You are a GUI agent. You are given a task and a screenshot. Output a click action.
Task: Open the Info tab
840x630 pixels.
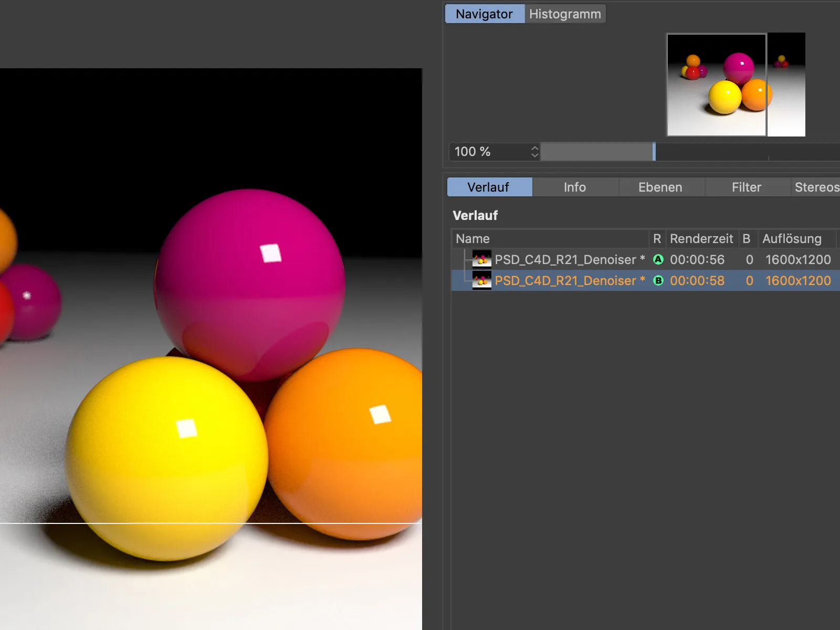point(575,187)
